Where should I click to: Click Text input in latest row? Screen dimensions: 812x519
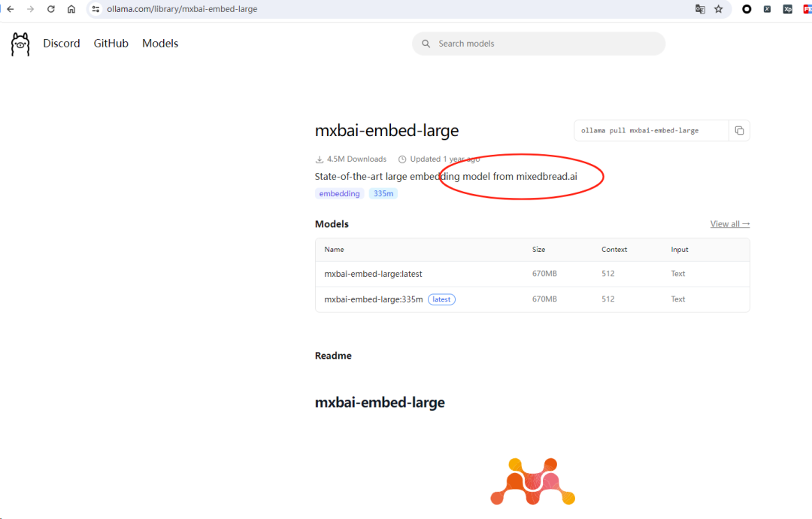678,274
